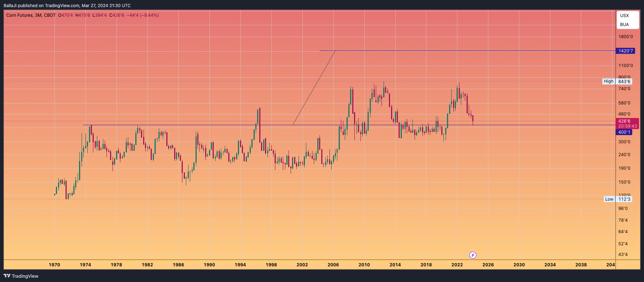Viewport: 644px width, 282px height.
Task: Click the purple lightning bolt icon
Action: [x=473, y=255]
